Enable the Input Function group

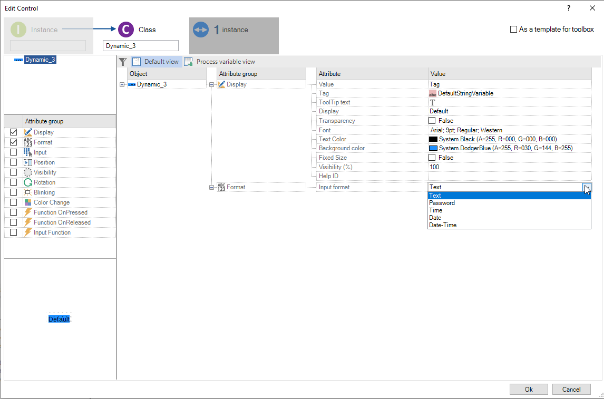pyautogui.click(x=14, y=233)
